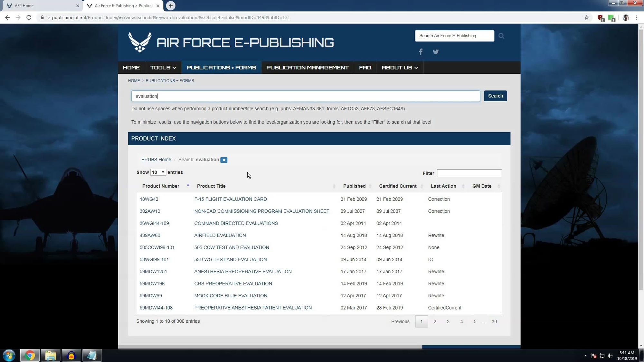The image size is (644, 362).
Task: Open F-15 Flight Evaluation Card link
Action: (x=231, y=199)
